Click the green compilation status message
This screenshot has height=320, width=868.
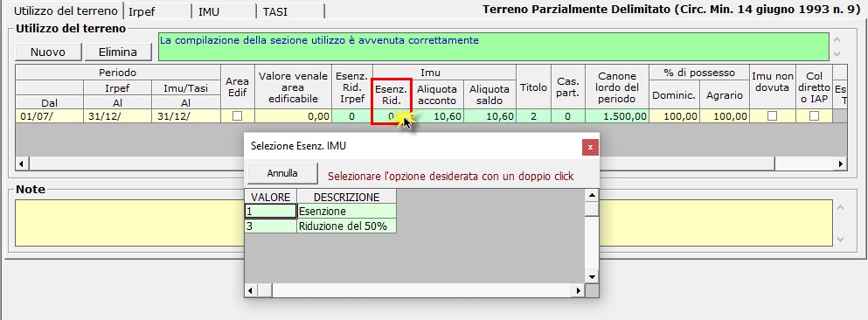(x=494, y=46)
